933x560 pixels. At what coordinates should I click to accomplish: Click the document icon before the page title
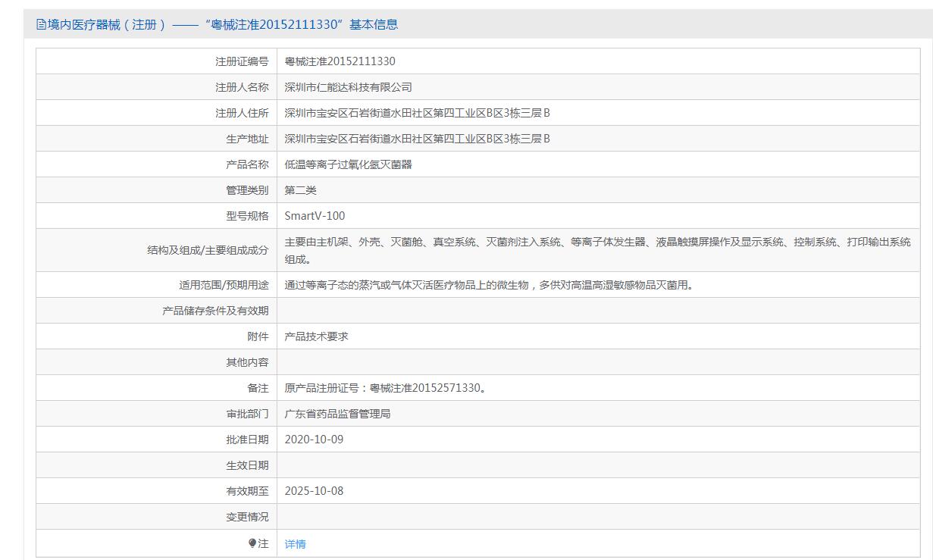[41, 24]
